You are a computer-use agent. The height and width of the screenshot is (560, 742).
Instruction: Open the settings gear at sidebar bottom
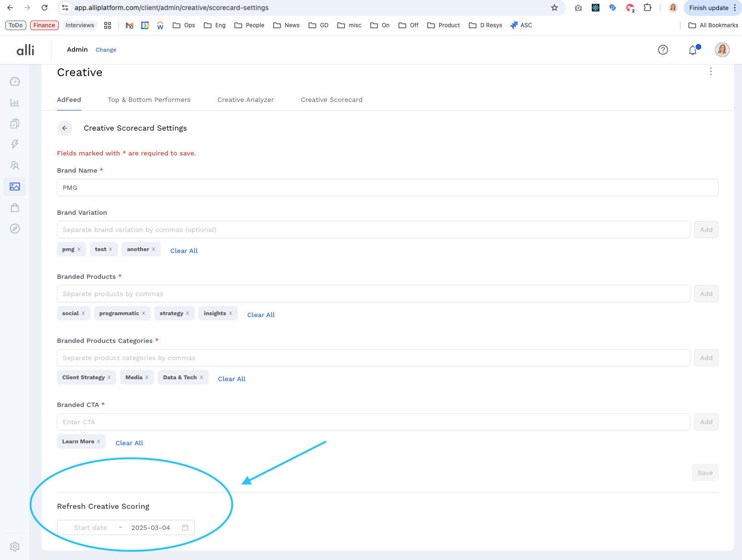pyautogui.click(x=15, y=547)
